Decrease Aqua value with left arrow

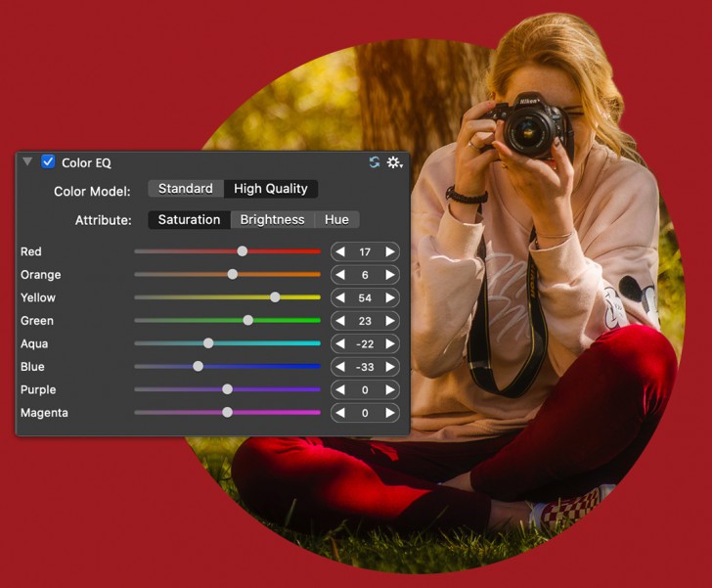pos(340,344)
